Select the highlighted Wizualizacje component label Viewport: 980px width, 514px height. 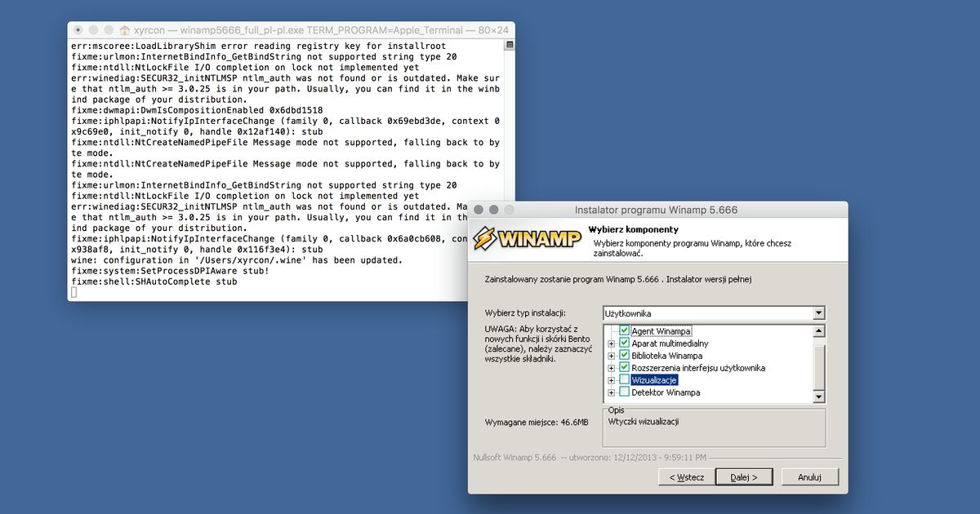coord(657,379)
